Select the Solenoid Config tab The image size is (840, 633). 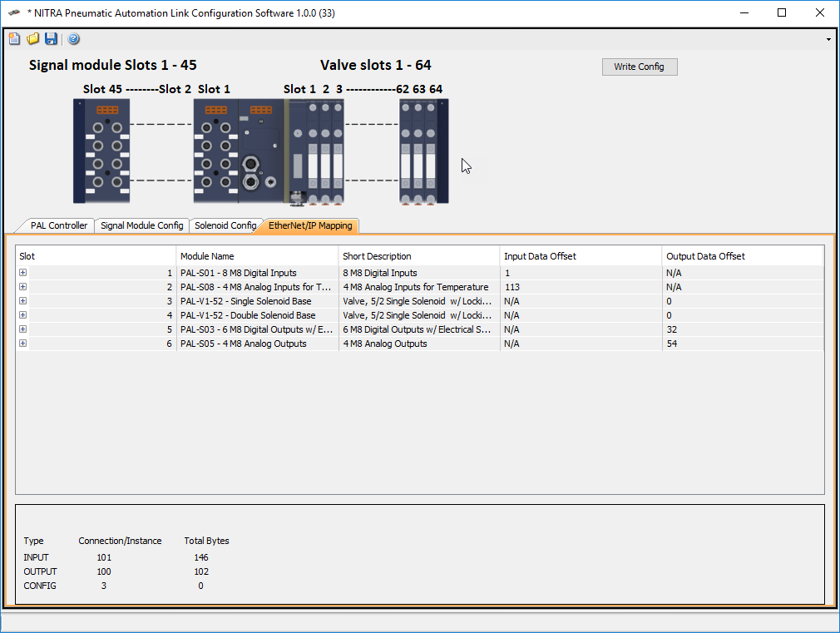pyautogui.click(x=225, y=225)
